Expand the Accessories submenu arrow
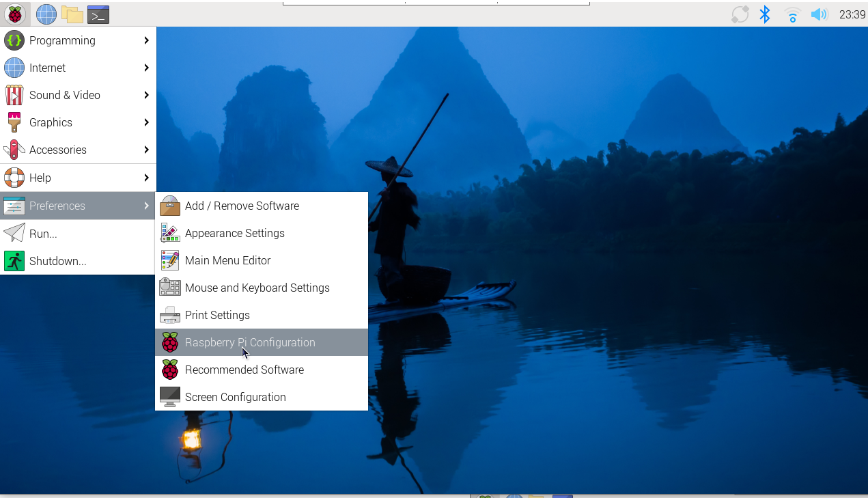This screenshot has width=868, height=498. pos(146,150)
